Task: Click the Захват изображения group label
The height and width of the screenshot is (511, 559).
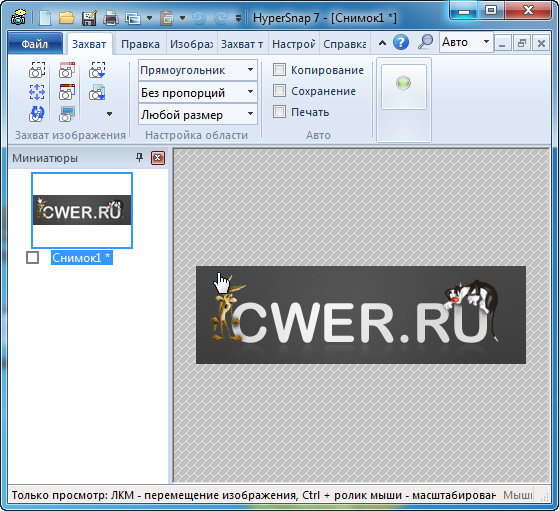Action: [70, 135]
